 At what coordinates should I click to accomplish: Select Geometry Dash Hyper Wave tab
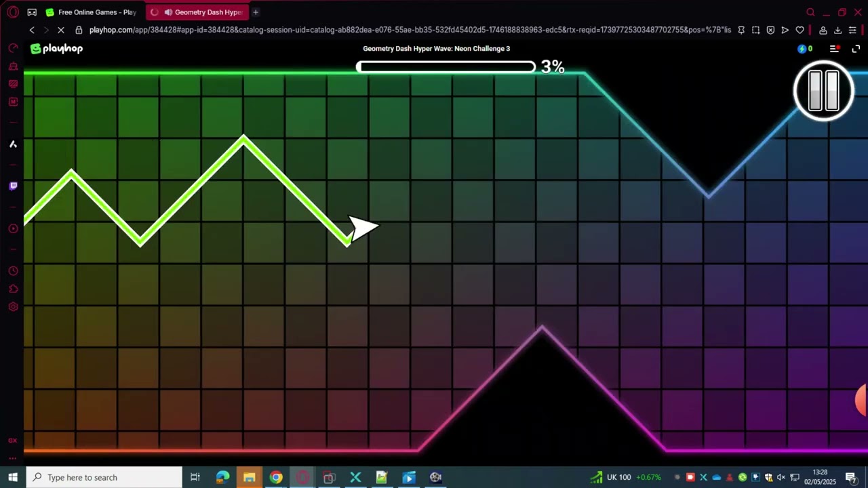tap(198, 12)
